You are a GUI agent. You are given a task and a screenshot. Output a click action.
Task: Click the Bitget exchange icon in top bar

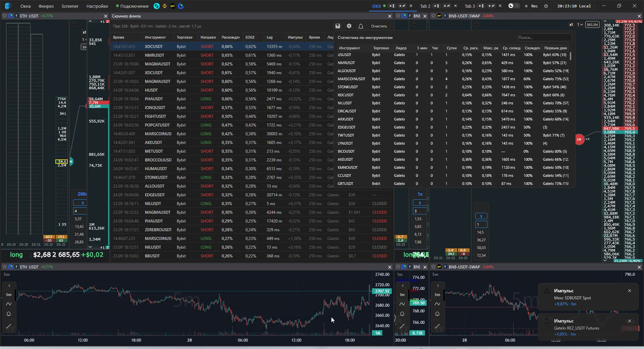[x=157, y=6]
